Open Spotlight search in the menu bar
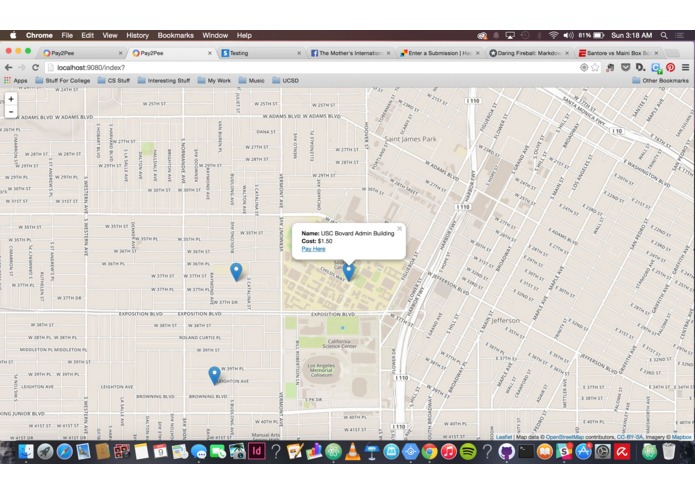Viewport: 695px width, 494px height. [x=664, y=35]
